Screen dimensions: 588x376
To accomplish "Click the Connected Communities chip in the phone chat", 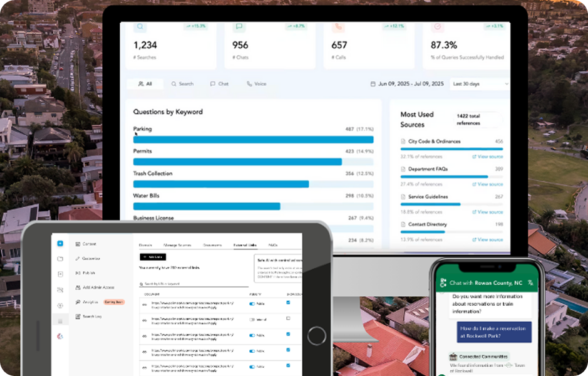I will pos(478,357).
